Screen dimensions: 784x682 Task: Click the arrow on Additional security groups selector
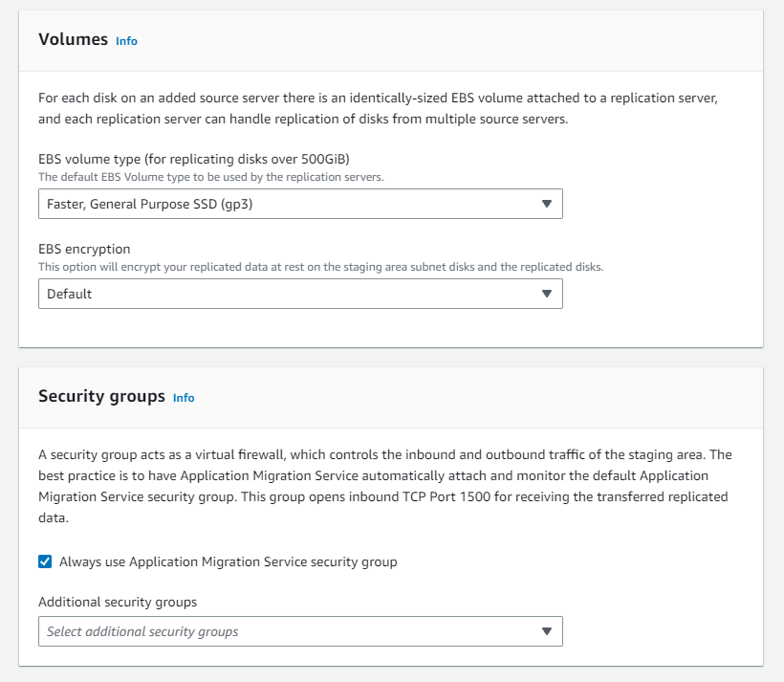click(547, 631)
